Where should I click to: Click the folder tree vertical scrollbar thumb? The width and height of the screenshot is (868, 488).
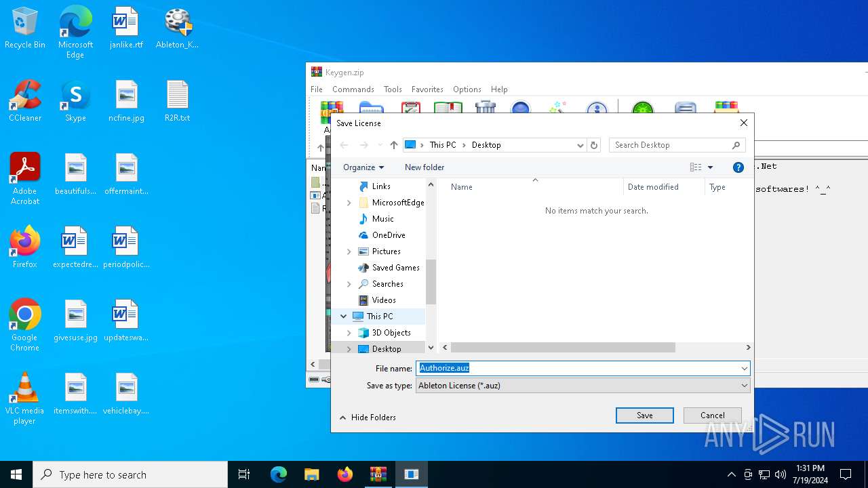[x=431, y=282]
